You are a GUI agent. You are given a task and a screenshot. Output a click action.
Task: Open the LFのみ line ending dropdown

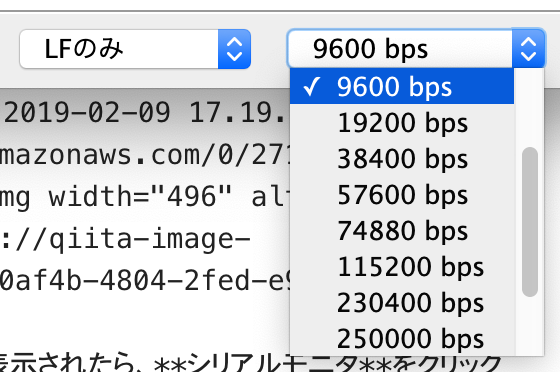135,49
